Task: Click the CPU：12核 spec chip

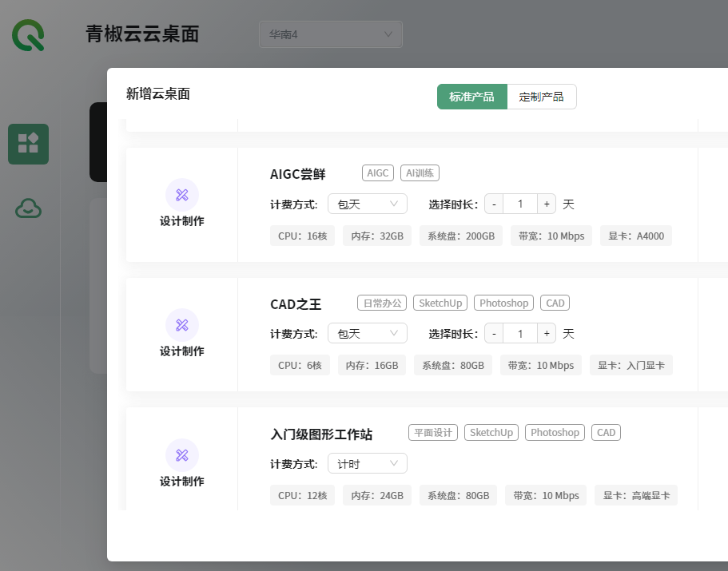Action: 302,495
